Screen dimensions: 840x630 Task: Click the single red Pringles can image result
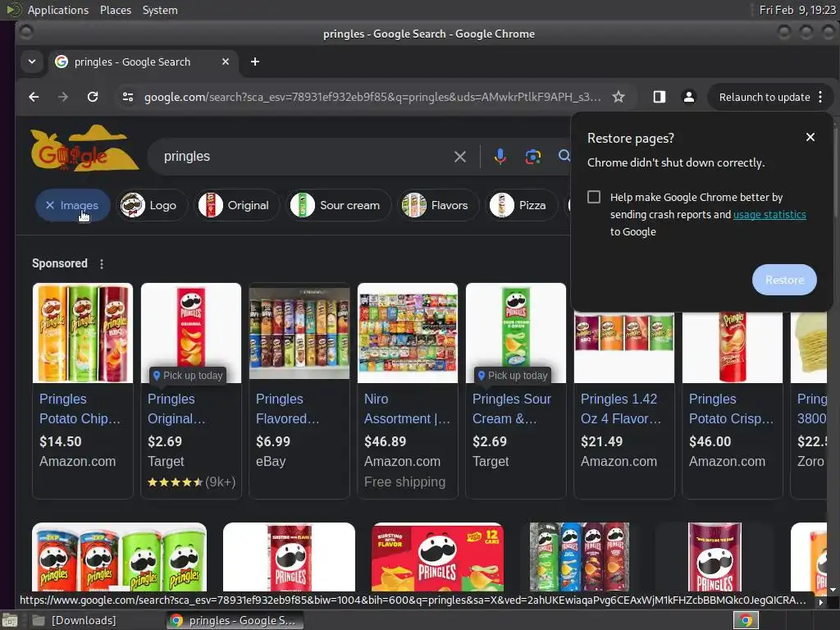coord(289,557)
